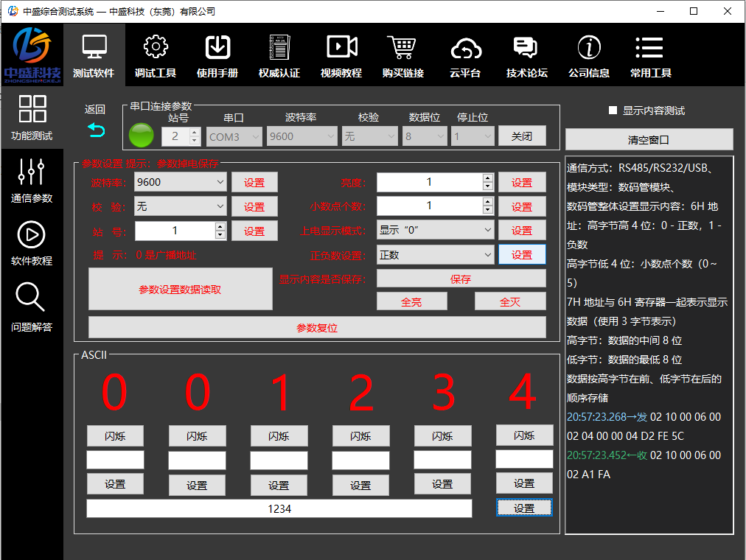Switch to 通信参数 sidebar tab
The image size is (746, 560).
(x=31, y=172)
